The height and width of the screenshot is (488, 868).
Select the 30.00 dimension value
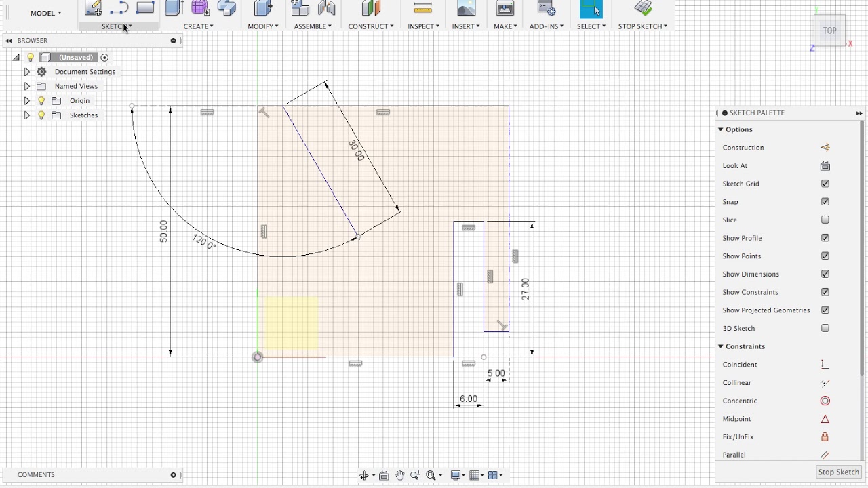coord(356,150)
